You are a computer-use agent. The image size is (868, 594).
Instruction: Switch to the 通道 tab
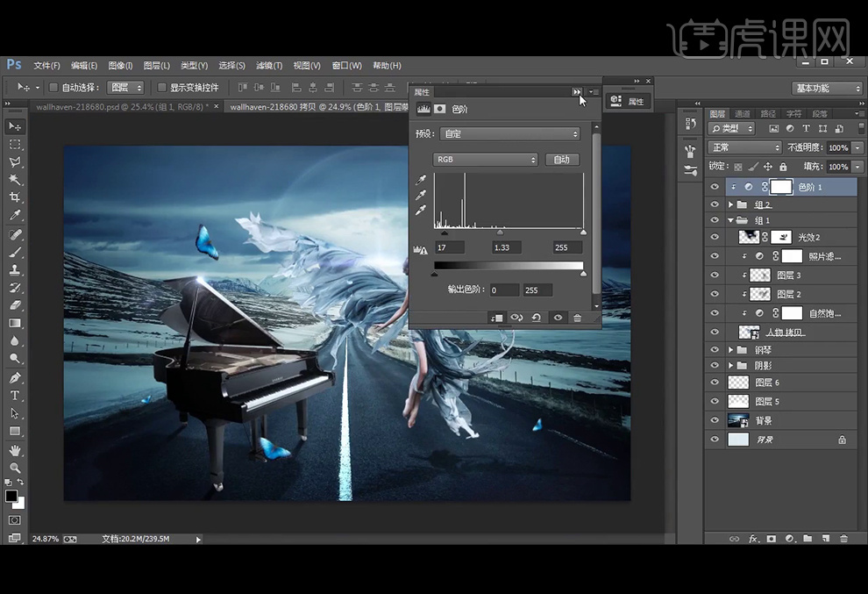tap(743, 114)
